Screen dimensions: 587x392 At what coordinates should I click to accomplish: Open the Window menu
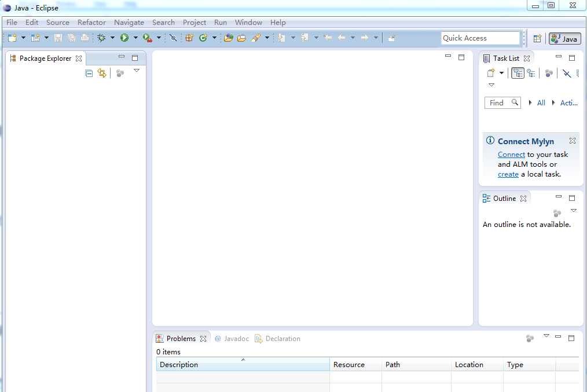pyautogui.click(x=248, y=23)
